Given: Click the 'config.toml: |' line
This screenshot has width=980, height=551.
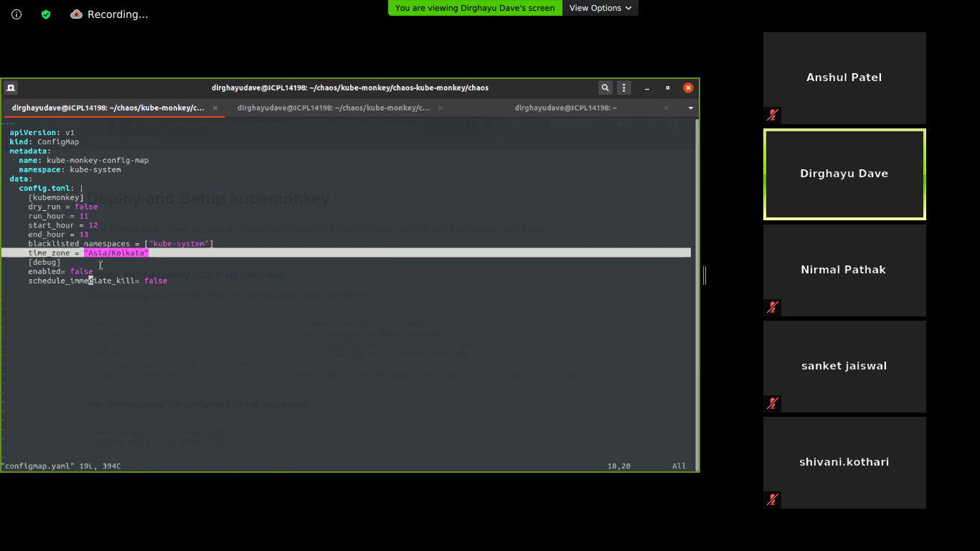Looking at the screenshot, I should [x=51, y=189].
